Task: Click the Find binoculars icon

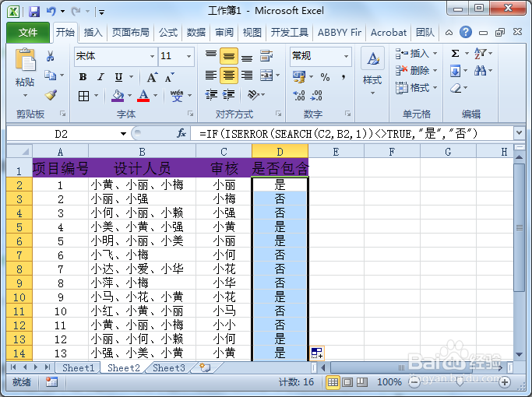Action: 480,71
